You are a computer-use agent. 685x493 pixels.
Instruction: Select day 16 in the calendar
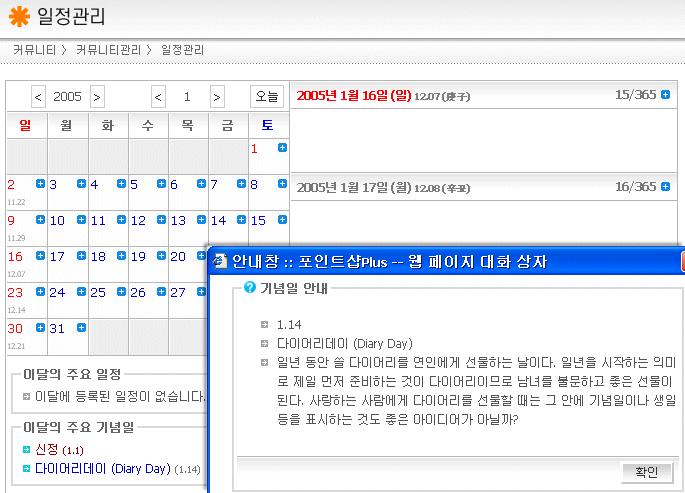pyautogui.click(x=15, y=256)
